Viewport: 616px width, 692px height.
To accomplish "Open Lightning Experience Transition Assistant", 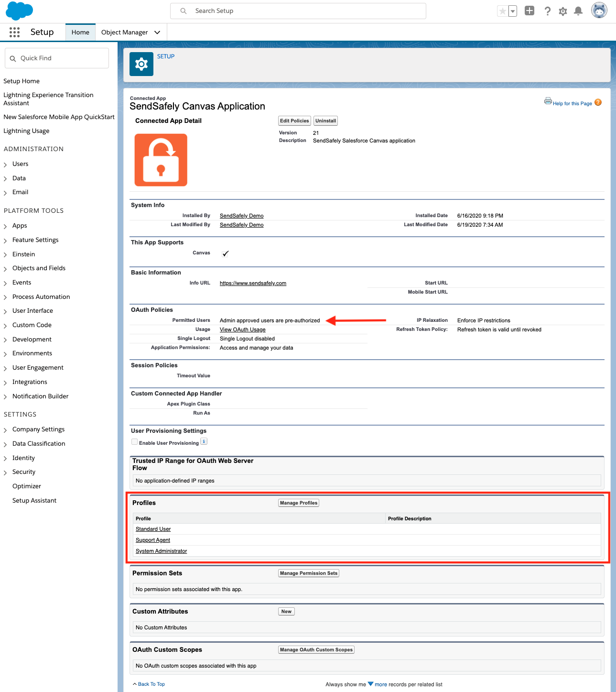I will (x=48, y=99).
